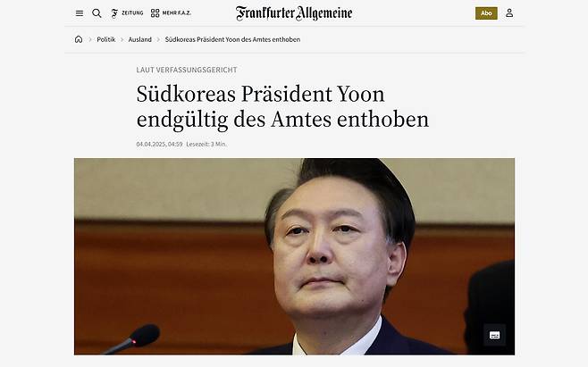
Task: Open the hamburger menu icon
Action: [80, 13]
